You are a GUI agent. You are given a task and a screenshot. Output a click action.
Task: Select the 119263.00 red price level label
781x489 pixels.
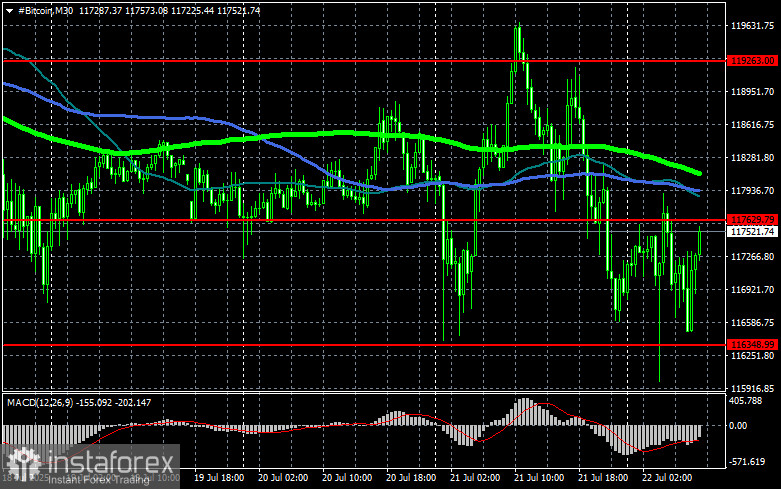click(x=752, y=61)
